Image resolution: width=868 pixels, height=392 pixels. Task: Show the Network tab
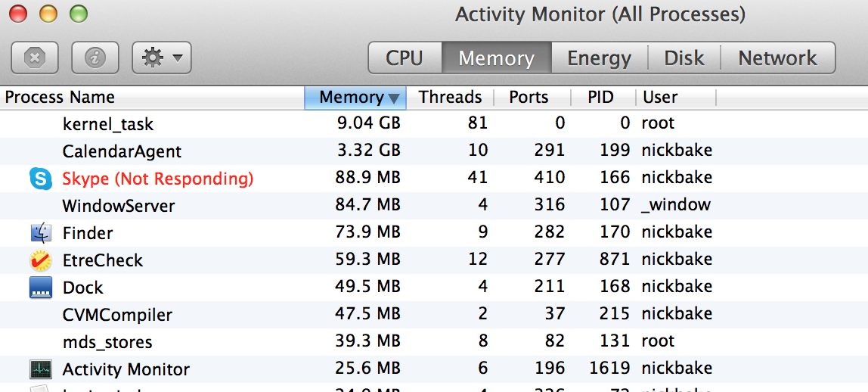(777, 58)
